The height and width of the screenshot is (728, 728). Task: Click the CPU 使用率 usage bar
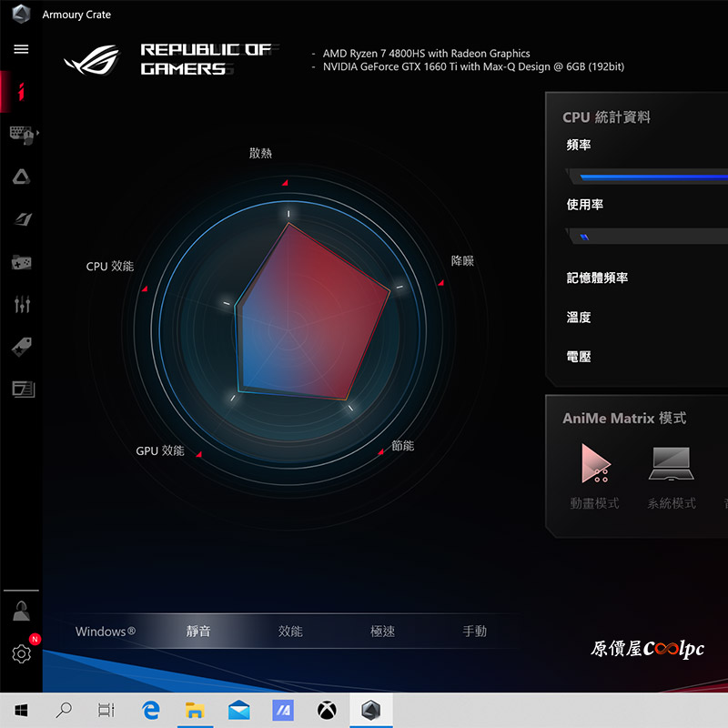pyautogui.click(x=649, y=237)
